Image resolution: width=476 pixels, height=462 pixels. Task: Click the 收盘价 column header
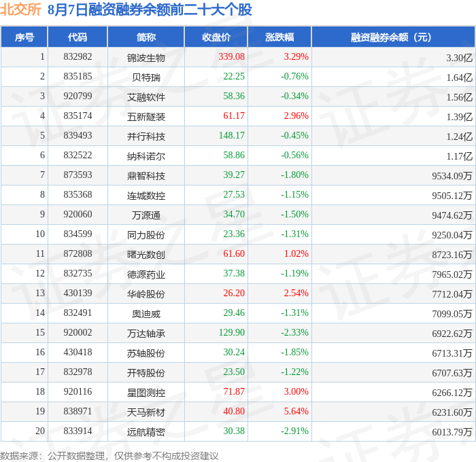pyautogui.click(x=216, y=37)
